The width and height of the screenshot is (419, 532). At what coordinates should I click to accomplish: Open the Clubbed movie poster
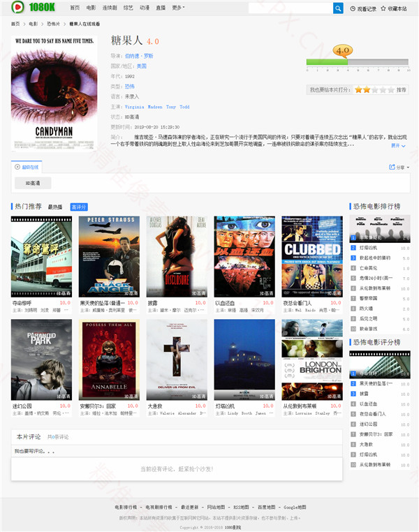[312, 256]
